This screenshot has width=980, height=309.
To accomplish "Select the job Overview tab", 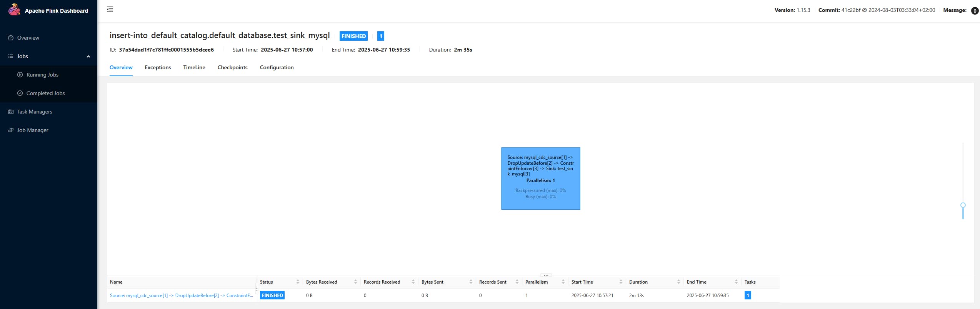I will pos(121,67).
